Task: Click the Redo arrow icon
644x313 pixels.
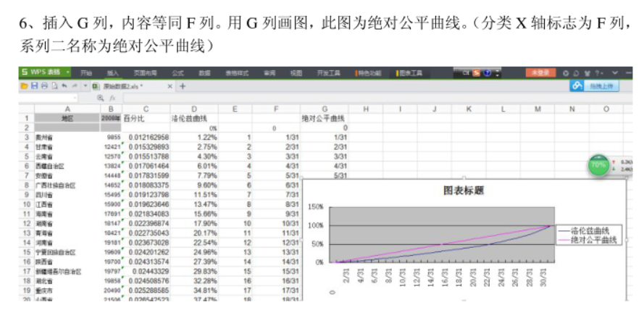Action: [x=75, y=86]
